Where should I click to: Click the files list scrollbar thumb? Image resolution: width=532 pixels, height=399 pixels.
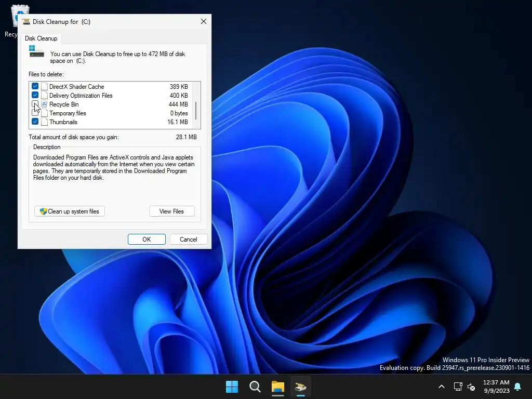pos(196,111)
